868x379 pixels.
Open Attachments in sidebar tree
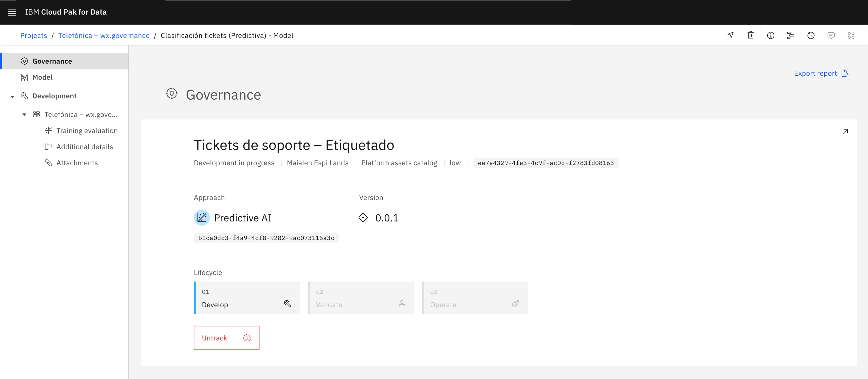tap(77, 163)
